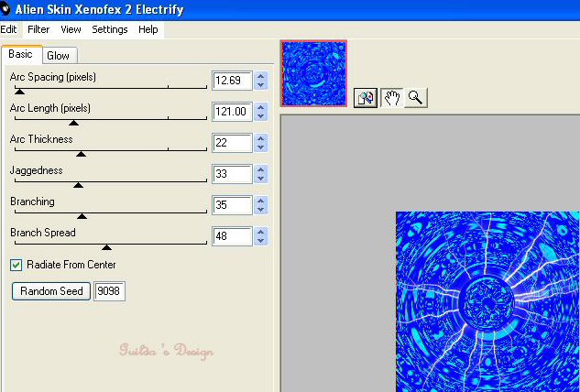Increase Branching with up arrow
Screen dimensions: 580x392
[261, 201]
